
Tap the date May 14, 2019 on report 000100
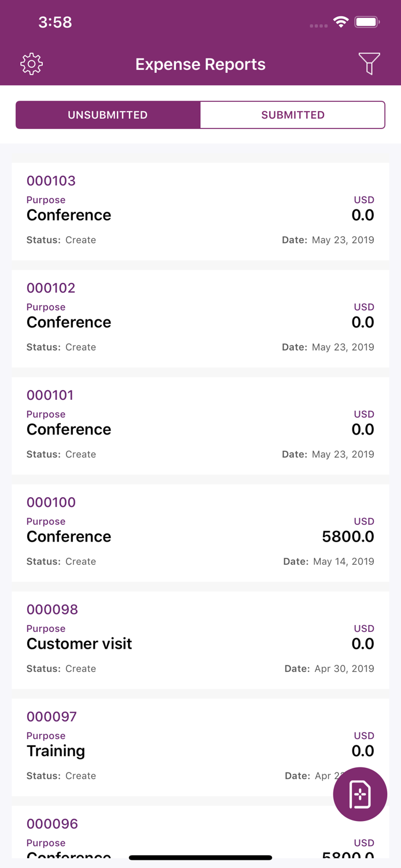343,561
